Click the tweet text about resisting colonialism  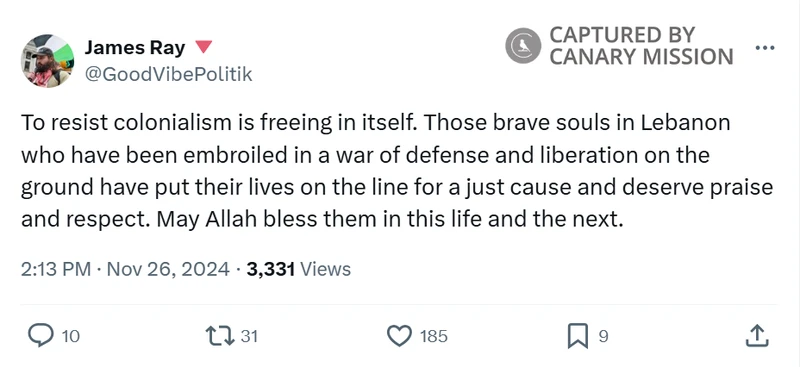397,171
